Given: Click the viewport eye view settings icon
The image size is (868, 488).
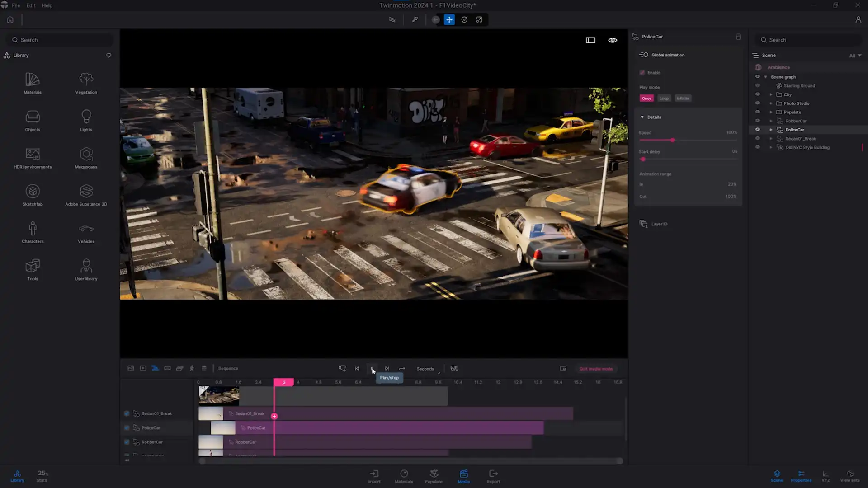Looking at the screenshot, I should coord(612,40).
